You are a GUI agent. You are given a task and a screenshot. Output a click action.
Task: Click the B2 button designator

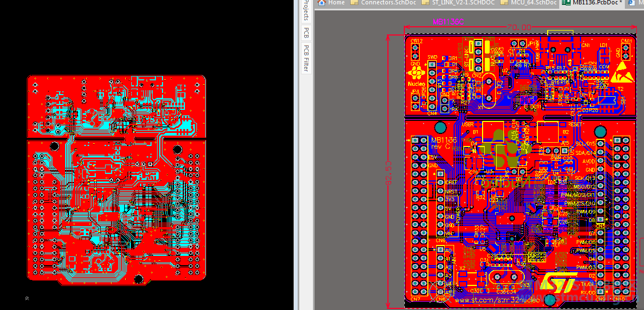[566, 132]
